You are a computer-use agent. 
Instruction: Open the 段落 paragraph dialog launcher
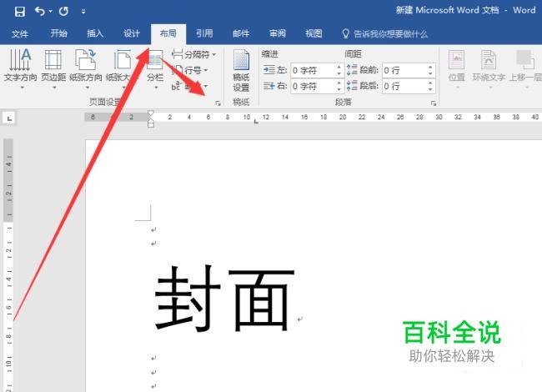click(x=434, y=103)
